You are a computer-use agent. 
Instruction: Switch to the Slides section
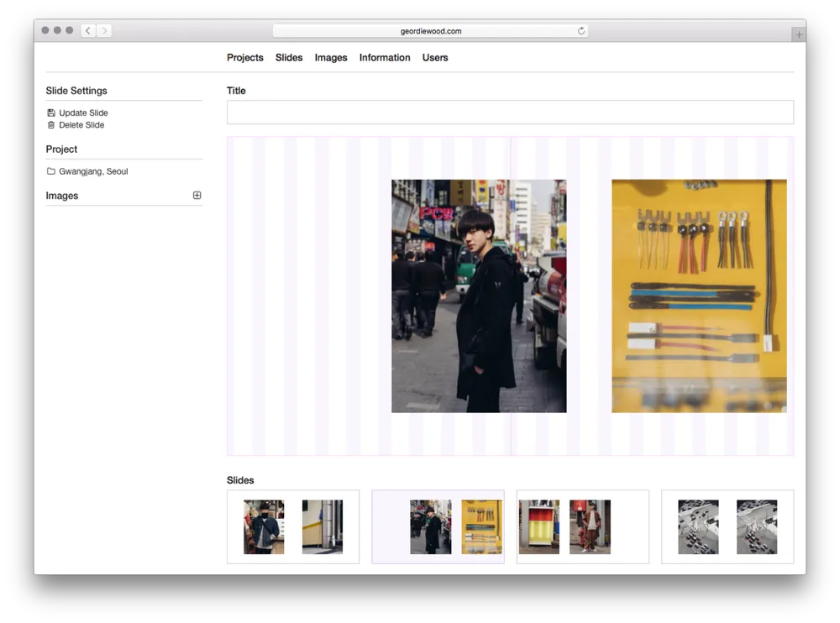289,57
